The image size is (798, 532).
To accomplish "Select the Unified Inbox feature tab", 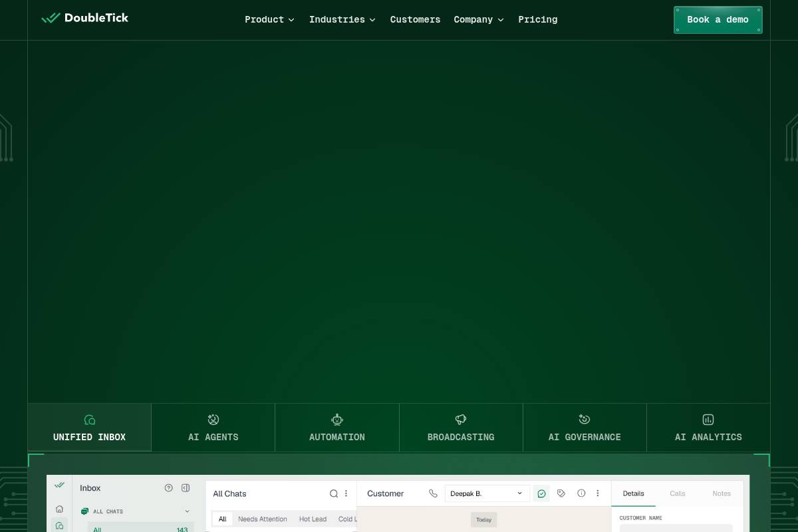I will (89, 428).
